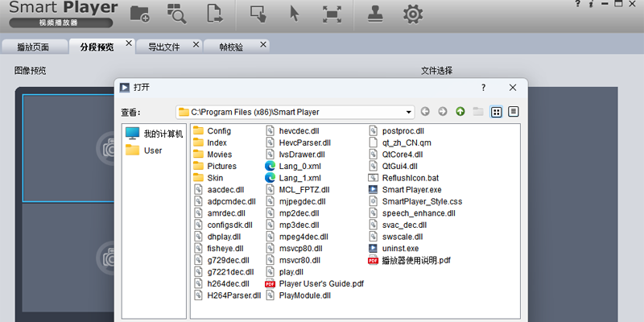
Task: Select the Index folder
Action: [x=210, y=143]
